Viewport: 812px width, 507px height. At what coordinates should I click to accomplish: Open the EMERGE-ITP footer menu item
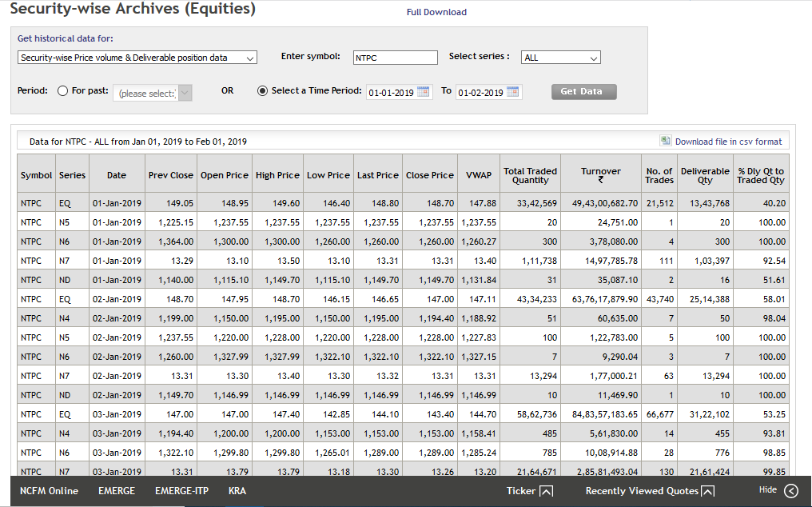click(181, 491)
